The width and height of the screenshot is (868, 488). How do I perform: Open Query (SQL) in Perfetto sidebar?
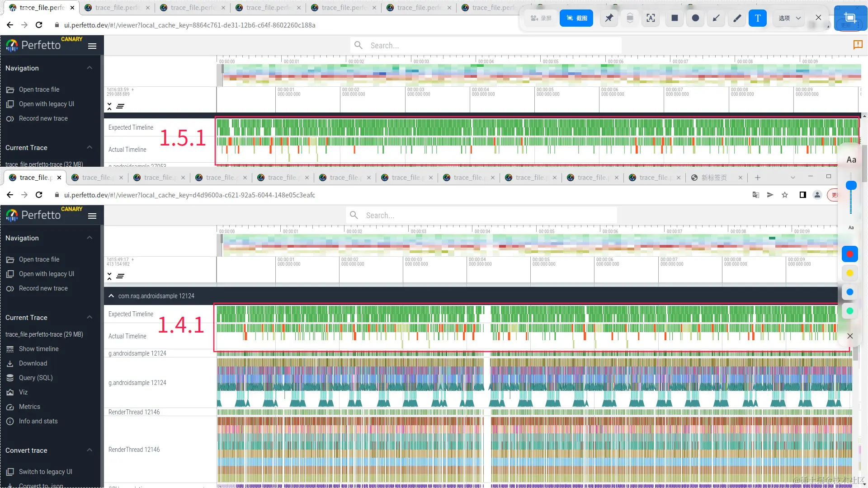36,378
